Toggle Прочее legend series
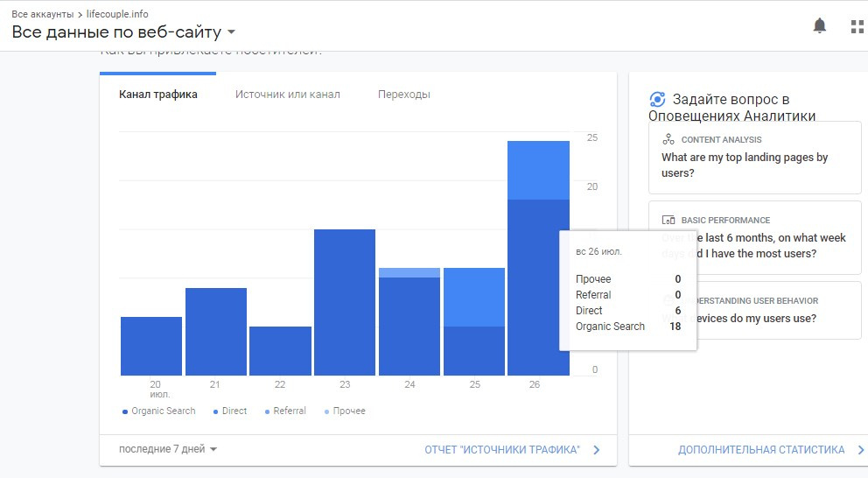Viewport: 868px width, 478px height. pos(345,411)
